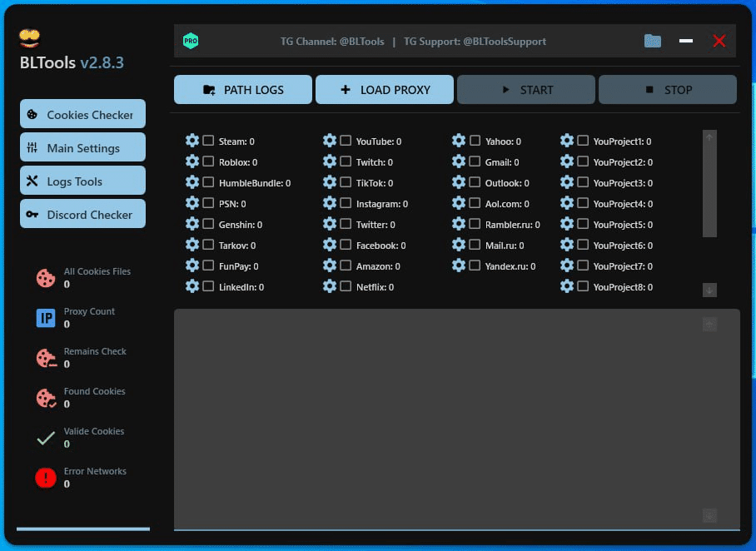Click the down arrow under services list
Screen dimensions: 756x551
click(x=709, y=290)
